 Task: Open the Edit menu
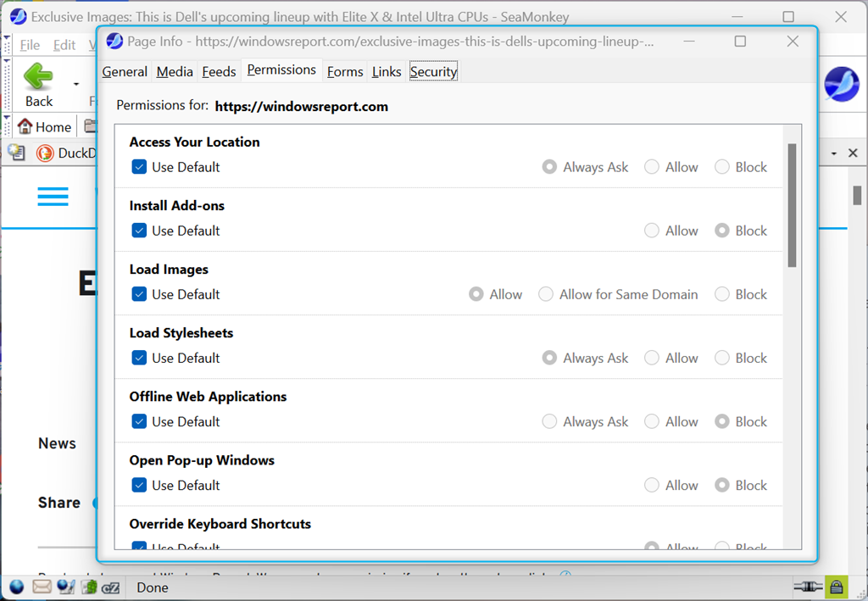(x=64, y=45)
